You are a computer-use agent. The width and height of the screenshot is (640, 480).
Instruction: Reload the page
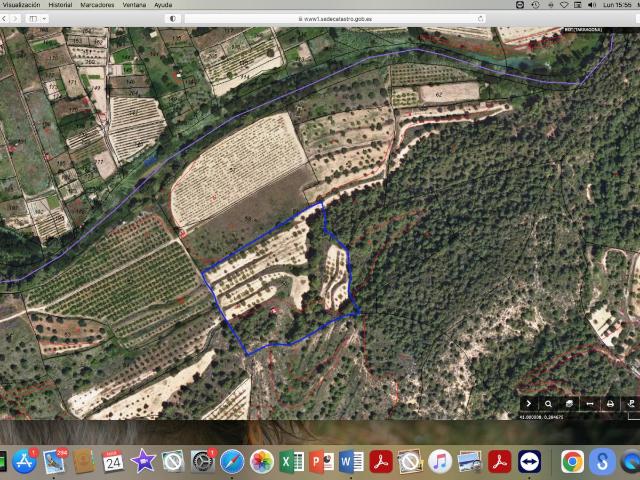click(x=480, y=19)
